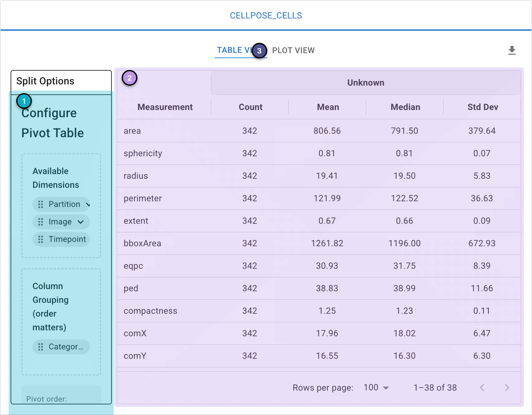
Task: Sort by the Median column header
Action: [405, 107]
